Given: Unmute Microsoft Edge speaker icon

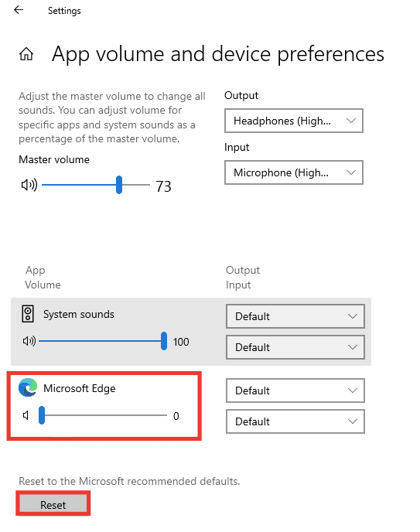Looking at the screenshot, I should coord(26,415).
